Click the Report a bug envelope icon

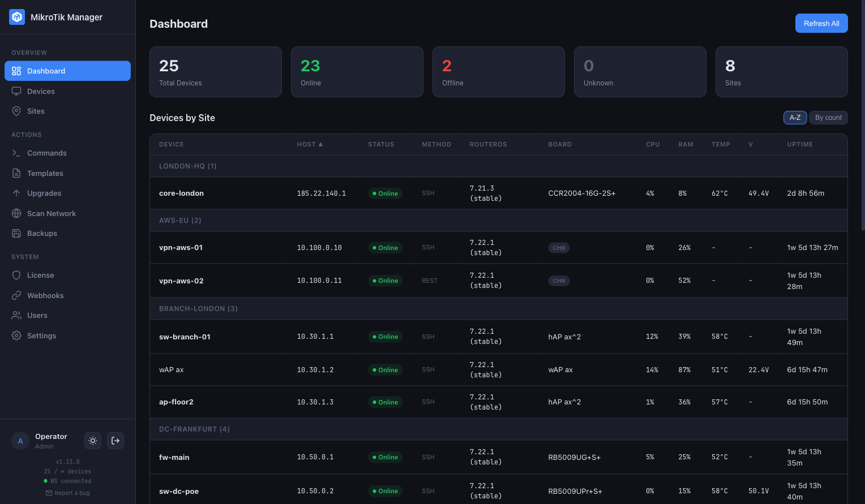click(49, 493)
